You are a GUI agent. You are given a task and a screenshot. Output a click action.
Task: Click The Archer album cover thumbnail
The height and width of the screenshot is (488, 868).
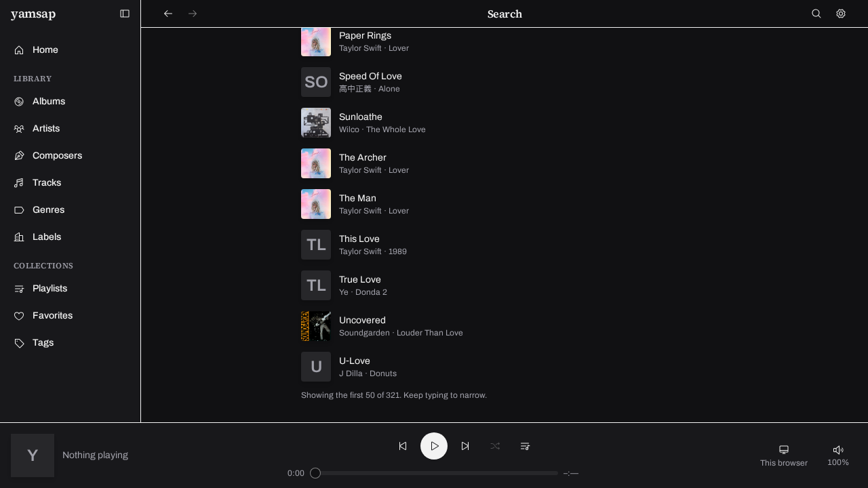(316, 163)
